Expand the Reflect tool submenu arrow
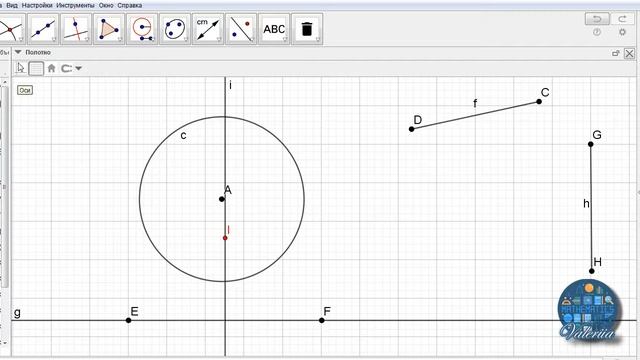This screenshot has height=360, width=640. pos(252,39)
